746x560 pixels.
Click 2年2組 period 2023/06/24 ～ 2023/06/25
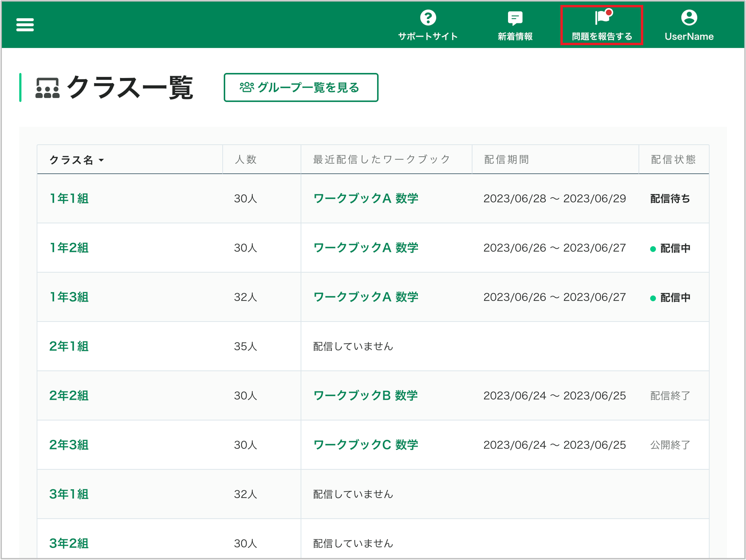pyautogui.click(x=555, y=395)
